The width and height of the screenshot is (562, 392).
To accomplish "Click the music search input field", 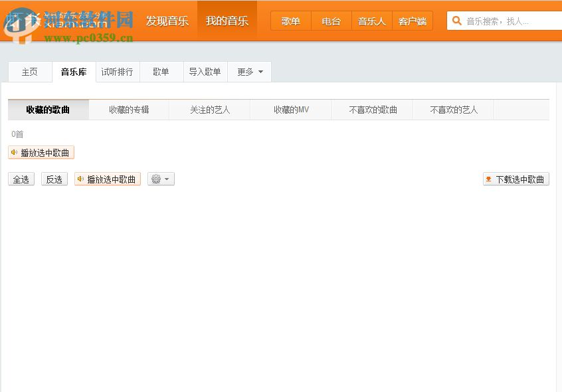I will [505, 21].
